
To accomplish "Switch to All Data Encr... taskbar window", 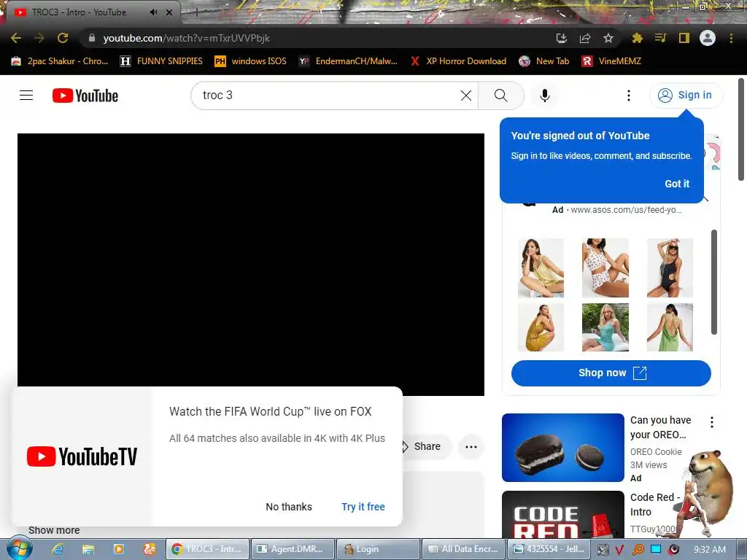I will point(463,549).
